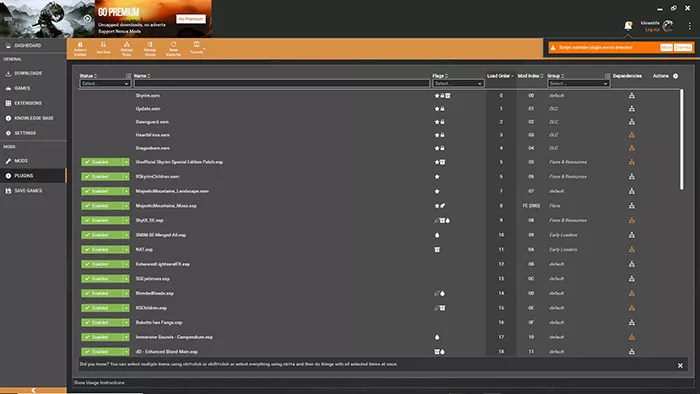
Task: Expand the Tutorials dropdown in toolbar
Action: coord(197,48)
